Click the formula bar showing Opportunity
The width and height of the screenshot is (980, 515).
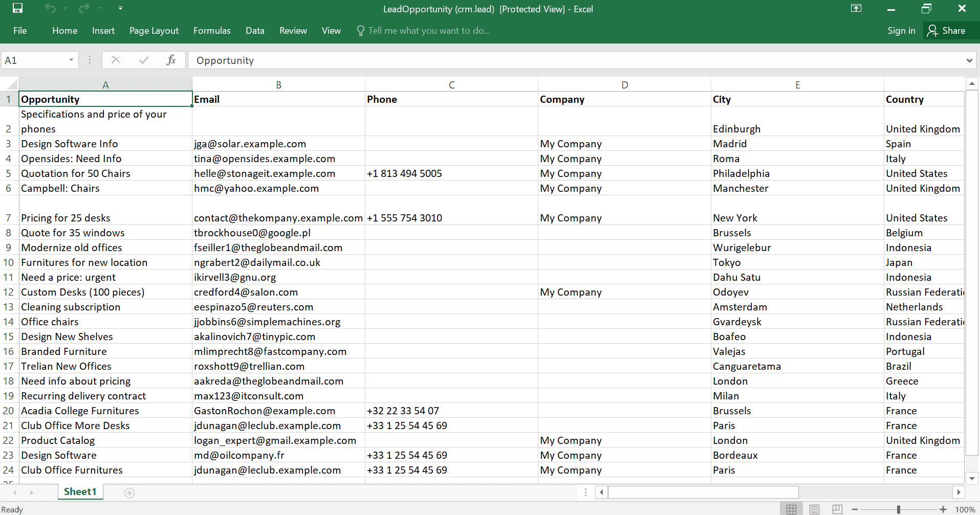(576, 60)
